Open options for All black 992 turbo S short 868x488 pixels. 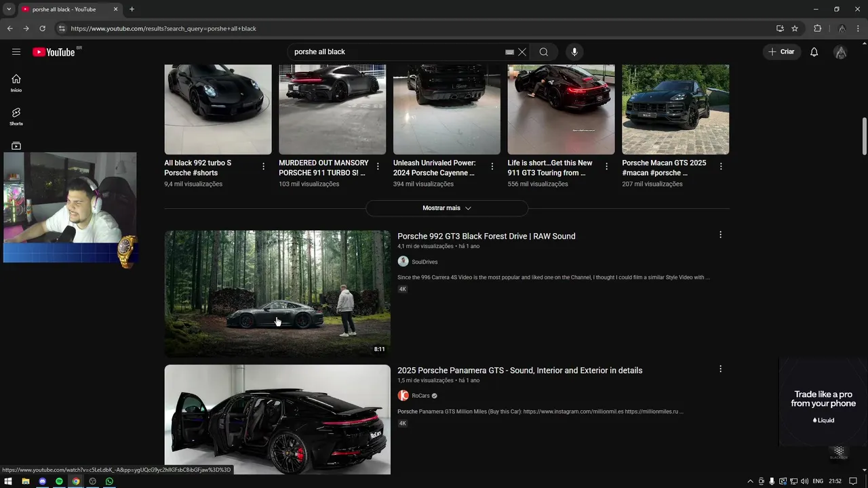click(x=264, y=166)
